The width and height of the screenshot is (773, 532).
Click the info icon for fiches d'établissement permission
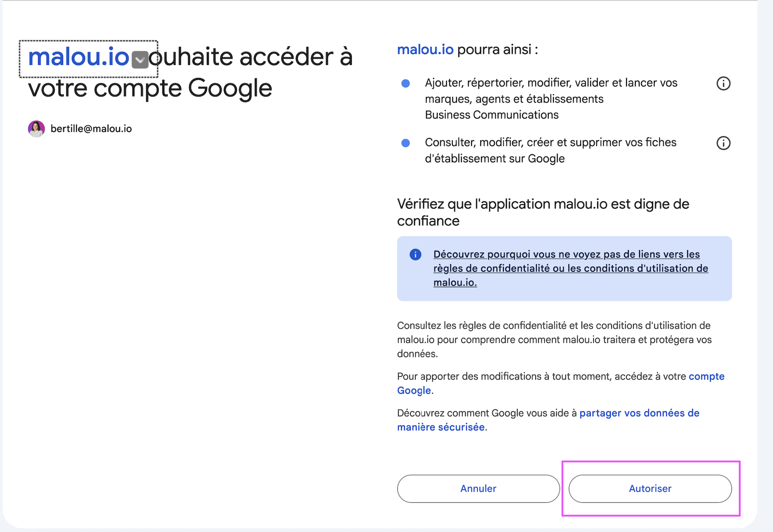(723, 143)
